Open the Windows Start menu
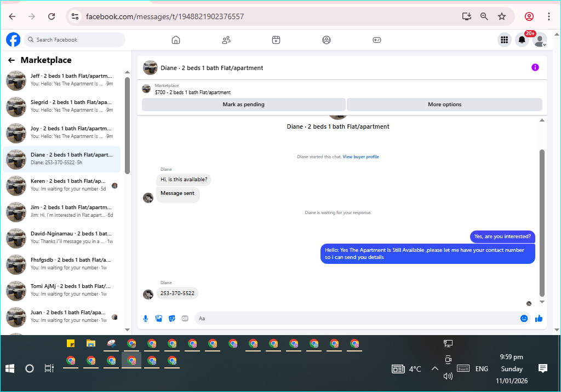 coord(10,368)
